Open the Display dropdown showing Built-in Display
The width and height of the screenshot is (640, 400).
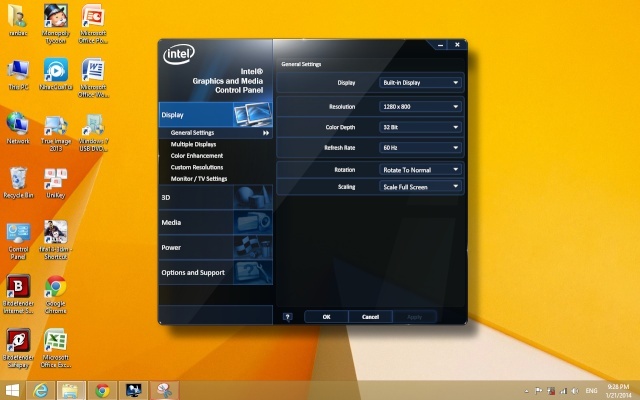pos(420,82)
